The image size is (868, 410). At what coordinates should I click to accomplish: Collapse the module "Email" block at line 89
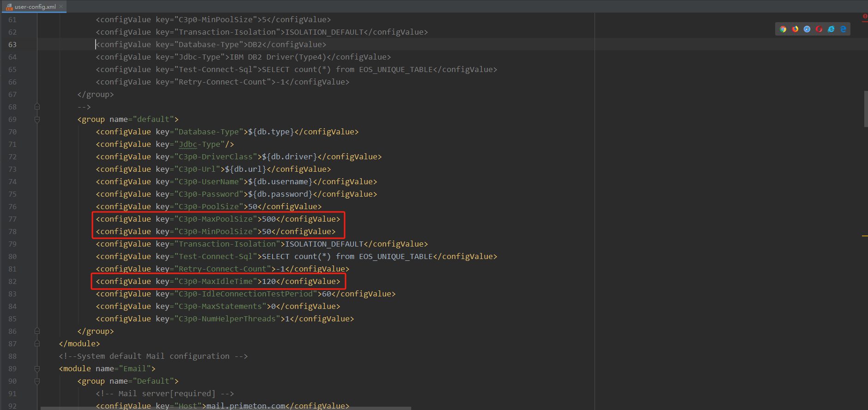coord(37,369)
